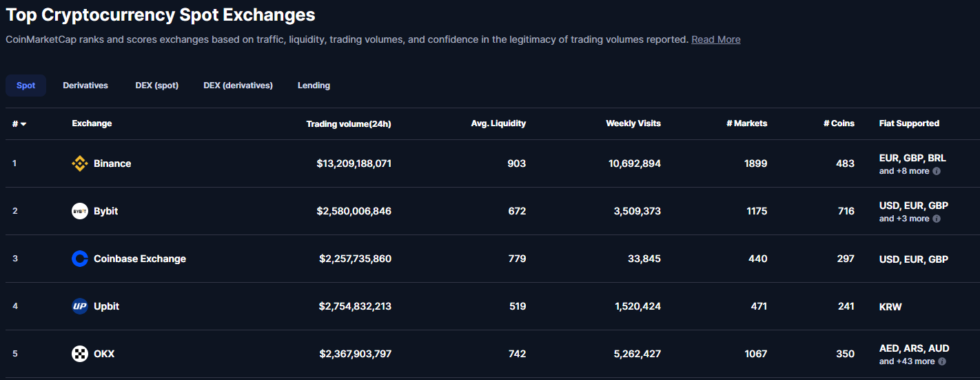Sort by # Coins column header
This screenshot has height=380, width=980.
coord(839,123)
